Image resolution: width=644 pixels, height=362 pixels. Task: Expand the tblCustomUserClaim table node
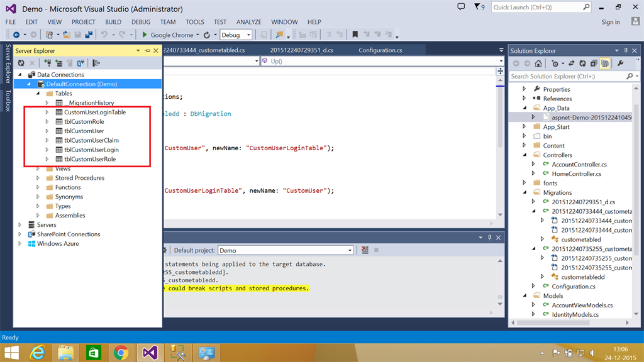(47, 140)
